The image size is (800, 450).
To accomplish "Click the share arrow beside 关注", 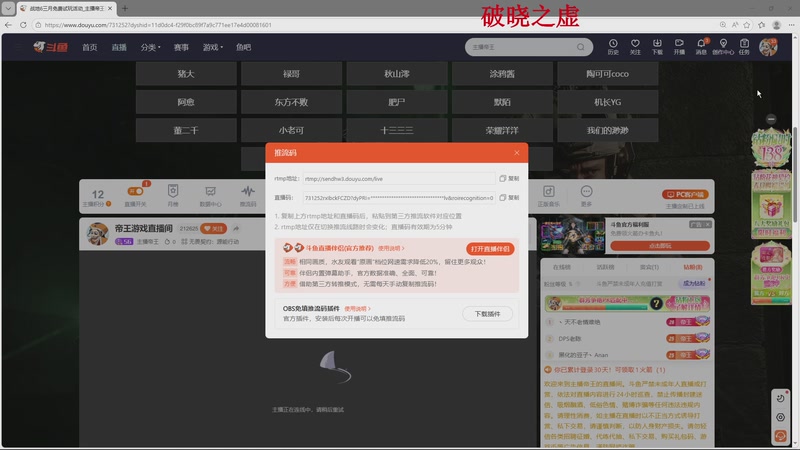I will (x=236, y=229).
